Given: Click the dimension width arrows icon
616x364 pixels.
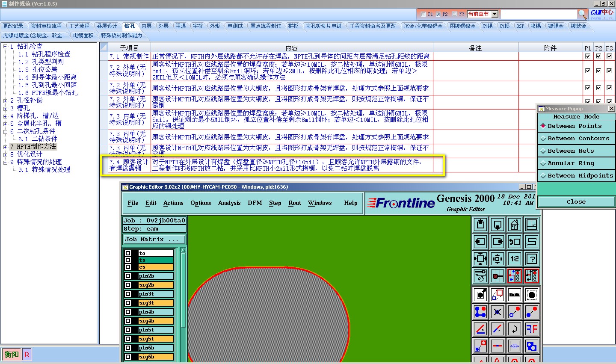Looking at the screenshot, I should 515,346.
